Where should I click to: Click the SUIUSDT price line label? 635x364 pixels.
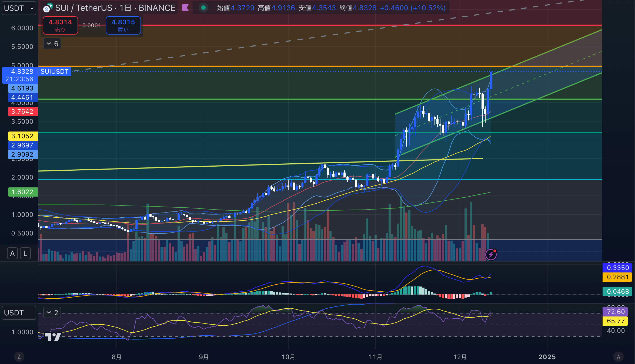click(x=55, y=72)
